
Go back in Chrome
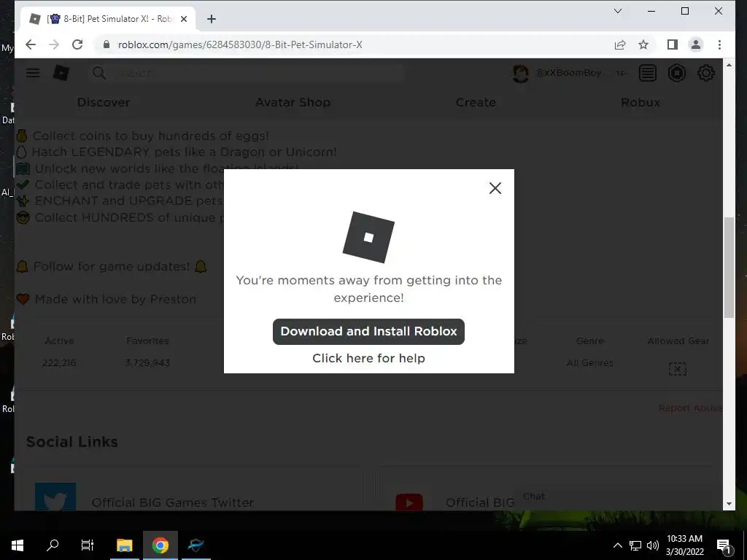[x=31, y=44]
